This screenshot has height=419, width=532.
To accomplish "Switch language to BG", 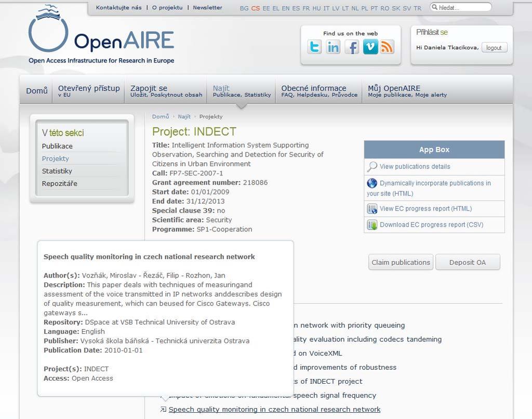I will click(x=244, y=8).
